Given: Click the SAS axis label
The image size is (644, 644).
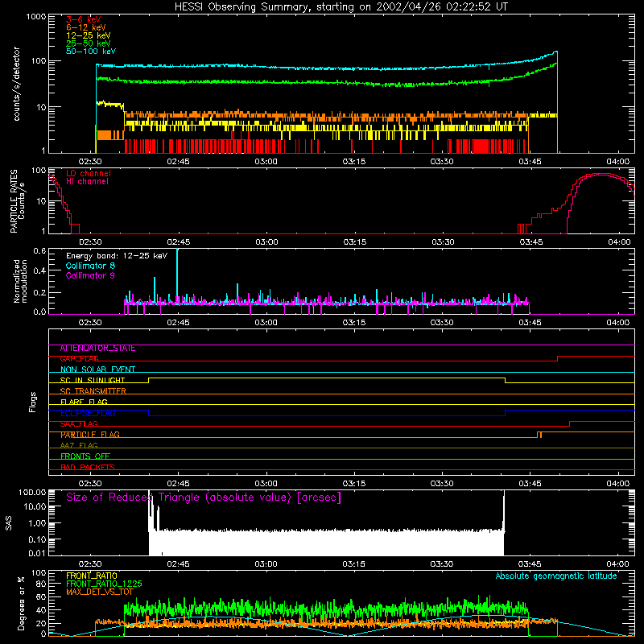Looking at the screenshot, I should pyautogui.click(x=9, y=523).
